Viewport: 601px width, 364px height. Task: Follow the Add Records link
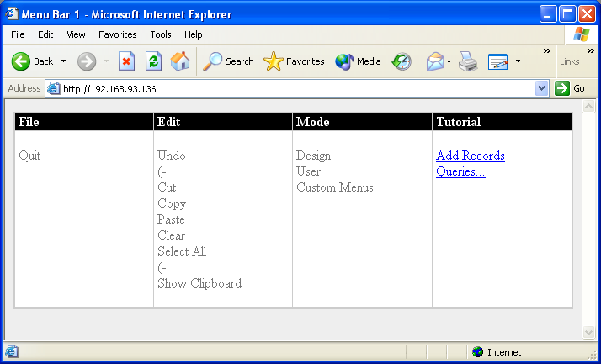[470, 156]
